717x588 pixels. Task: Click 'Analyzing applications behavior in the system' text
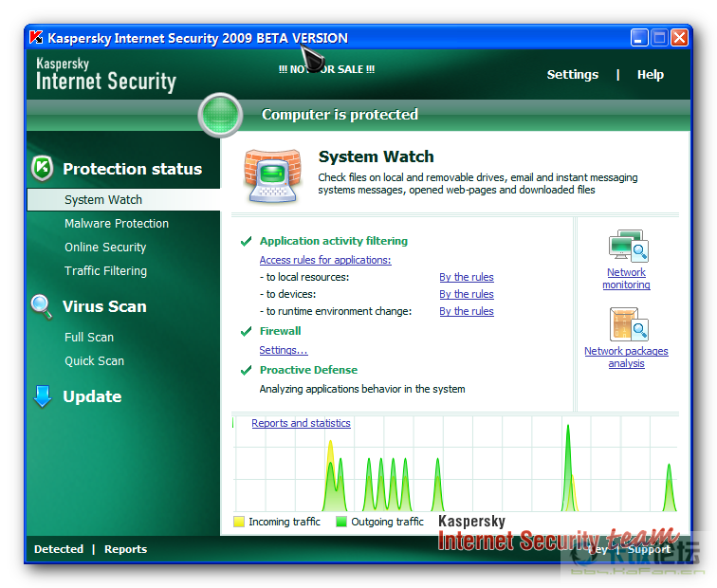pos(362,389)
